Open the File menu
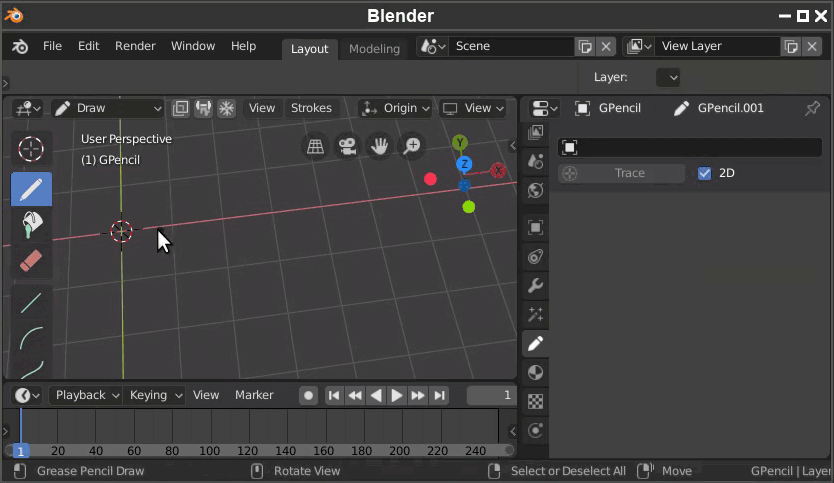This screenshot has height=483, width=834. pos(52,46)
